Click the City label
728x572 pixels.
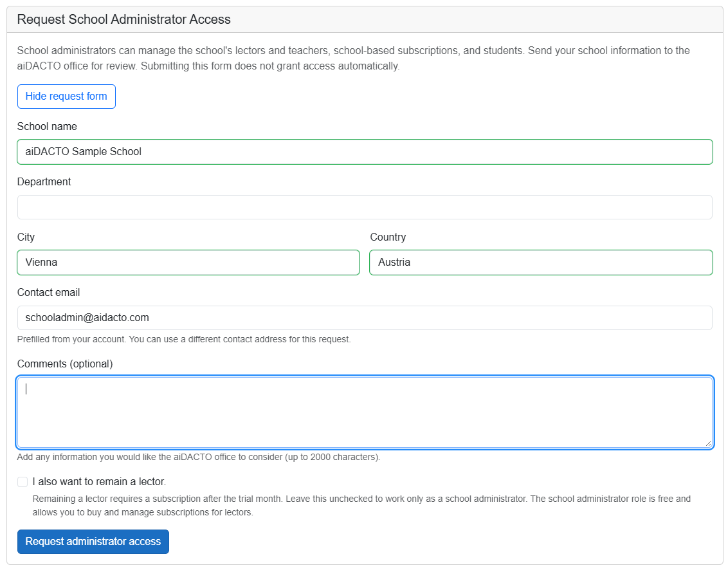(26, 237)
